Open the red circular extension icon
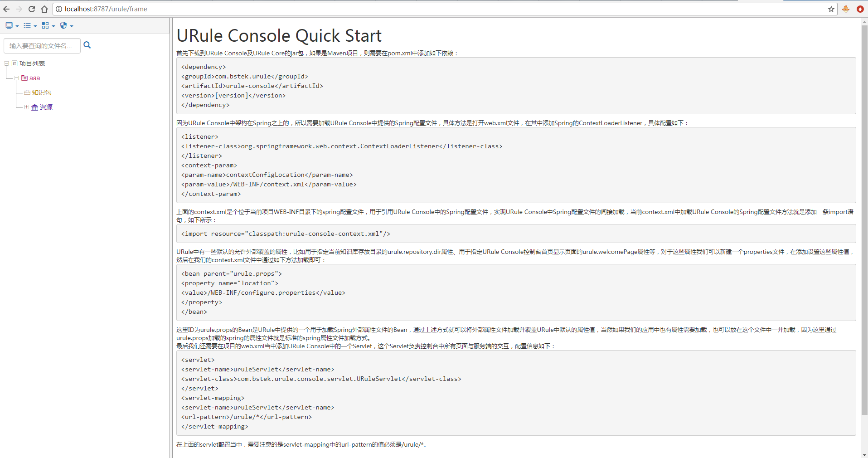Viewport: 868px width, 458px height. click(860, 9)
